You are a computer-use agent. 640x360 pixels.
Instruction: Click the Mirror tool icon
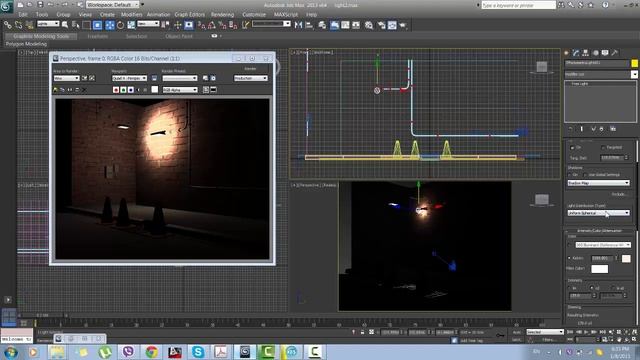(x=298, y=25)
